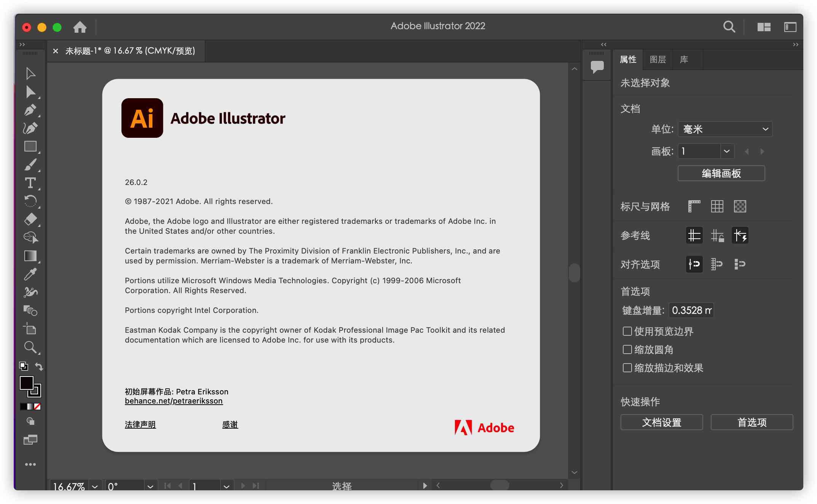Screen dimensions: 817x504
Task: Click 编辑画板 button
Action: (721, 173)
